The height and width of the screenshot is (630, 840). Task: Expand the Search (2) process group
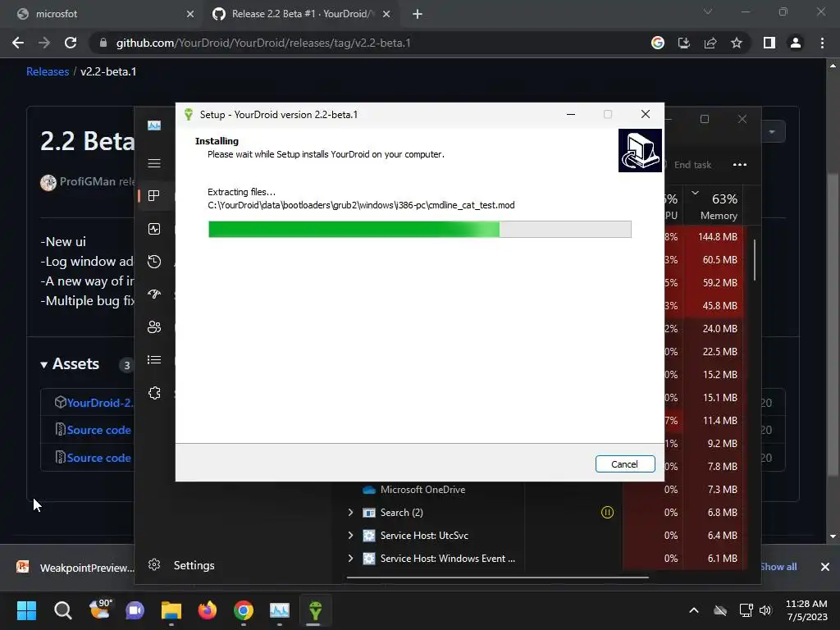tap(351, 513)
